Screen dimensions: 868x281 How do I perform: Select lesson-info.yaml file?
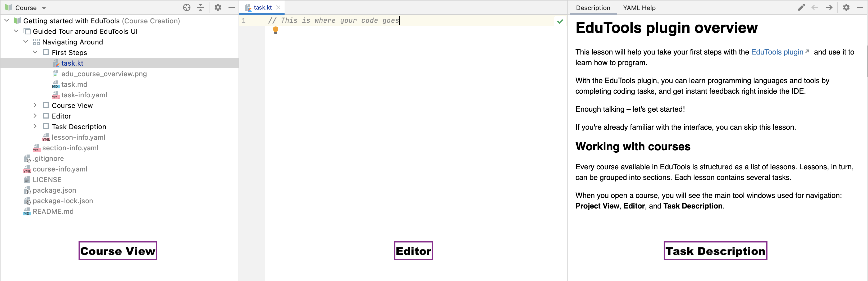point(79,137)
